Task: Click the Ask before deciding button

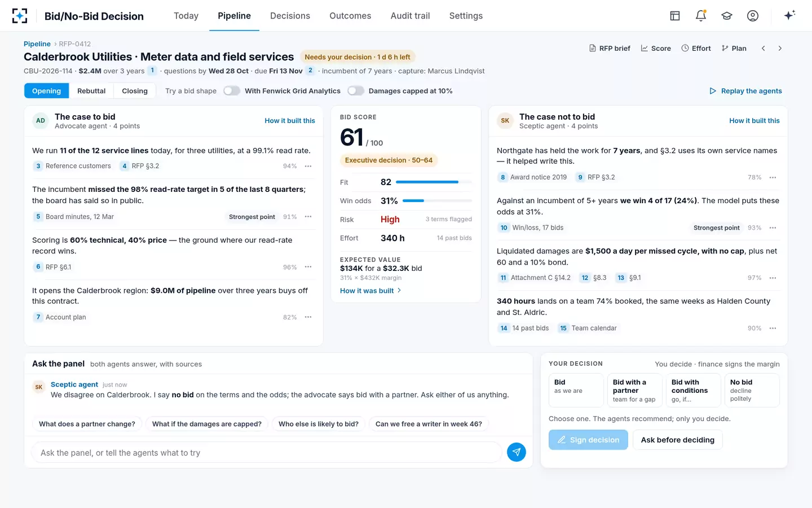Action: click(x=678, y=440)
